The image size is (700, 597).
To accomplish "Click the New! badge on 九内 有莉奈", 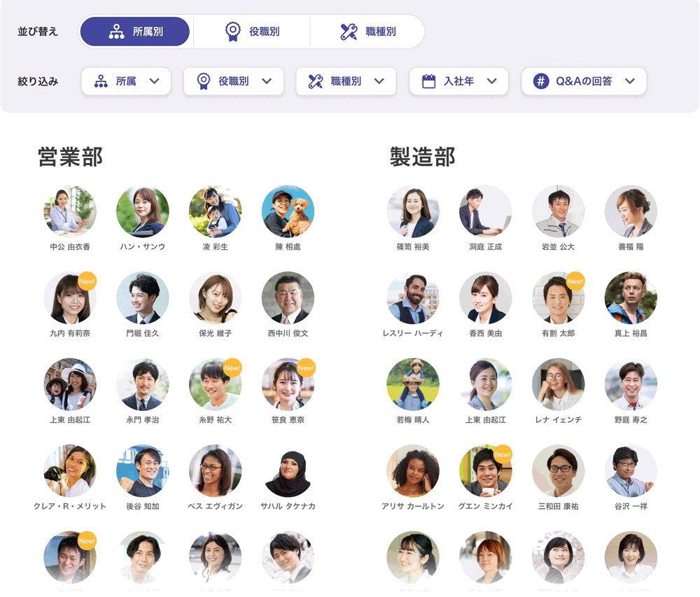I will point(87,281).
